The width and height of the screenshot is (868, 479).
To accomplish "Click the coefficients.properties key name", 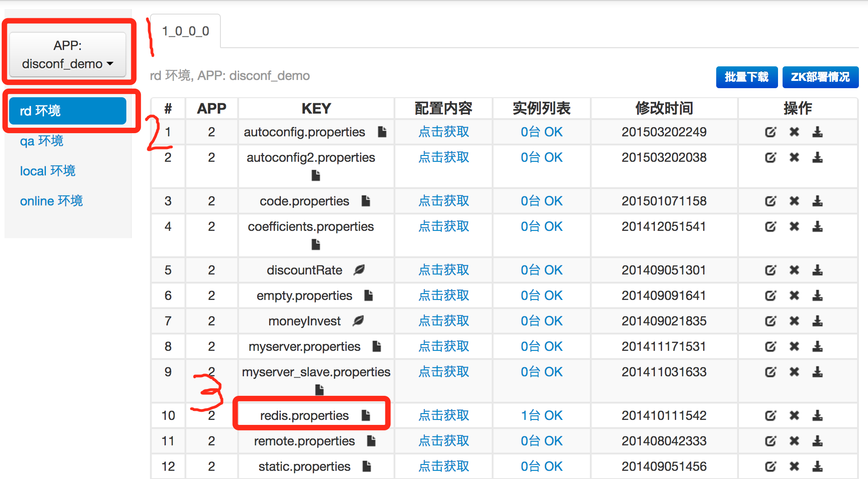I will [311, 227].
